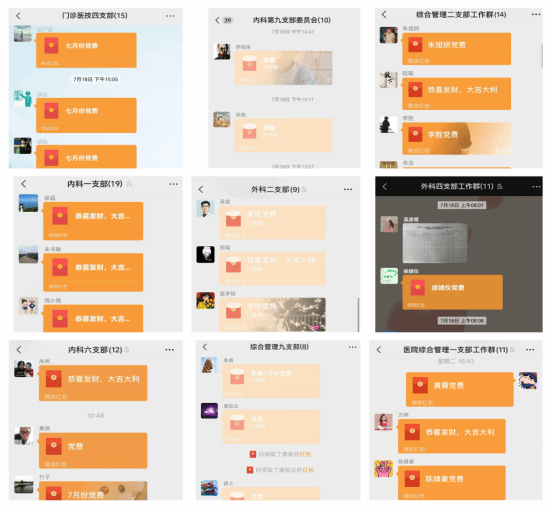This screenshot has width=552, height=509.
Task: Click the 红包 link in first claimed notice
Action: pos(305,454)
